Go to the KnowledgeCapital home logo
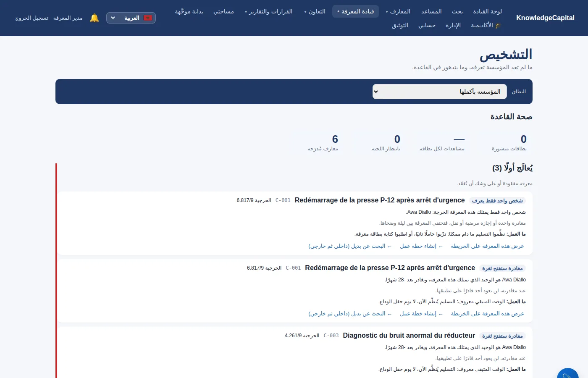 [545, 18]
